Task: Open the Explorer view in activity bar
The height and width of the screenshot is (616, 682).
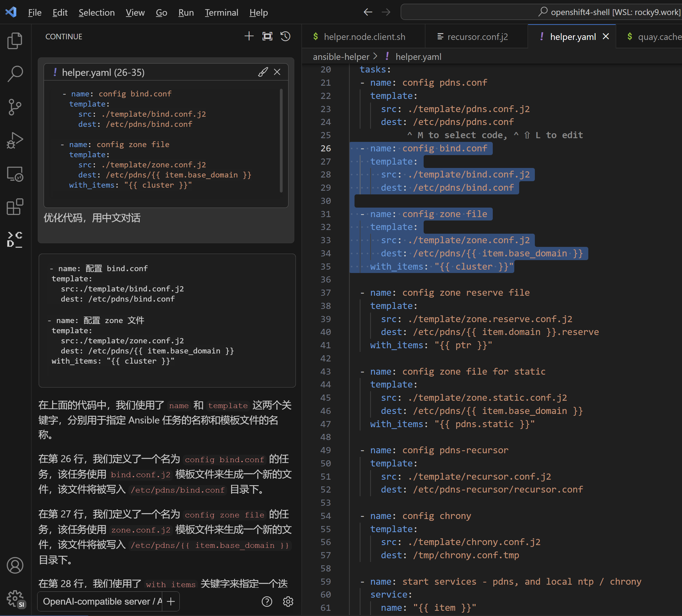Action: 15,41
